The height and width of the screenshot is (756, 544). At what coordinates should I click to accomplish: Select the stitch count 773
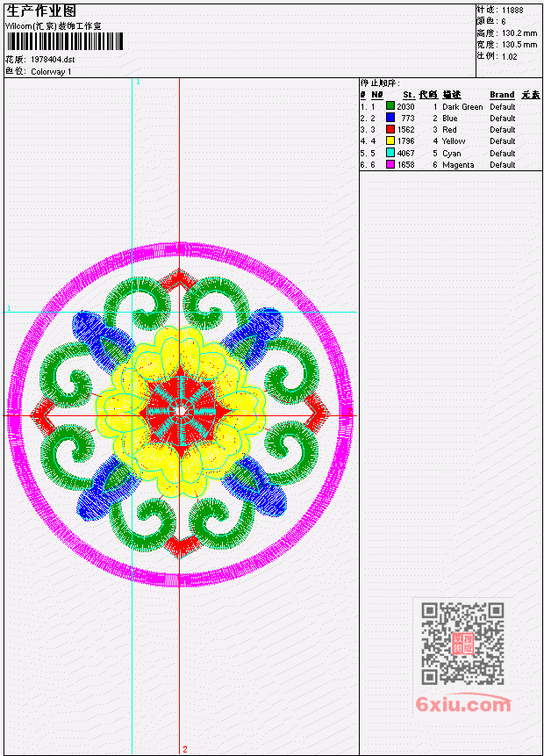[x=408, y=119]
